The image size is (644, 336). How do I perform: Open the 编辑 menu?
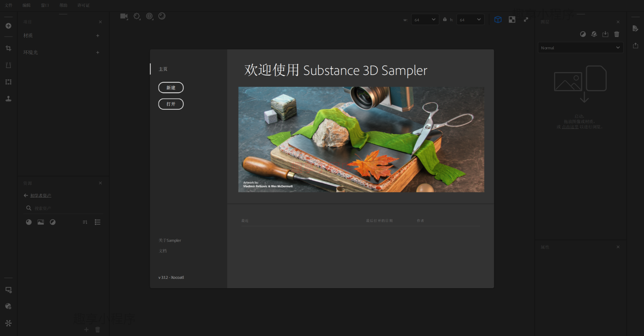(x=26, y=5)
